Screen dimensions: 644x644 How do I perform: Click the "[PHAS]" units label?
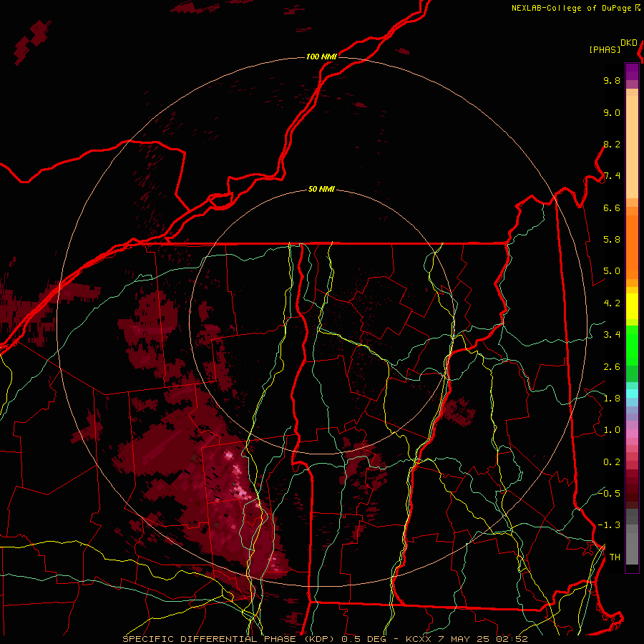tap(605, 50)
